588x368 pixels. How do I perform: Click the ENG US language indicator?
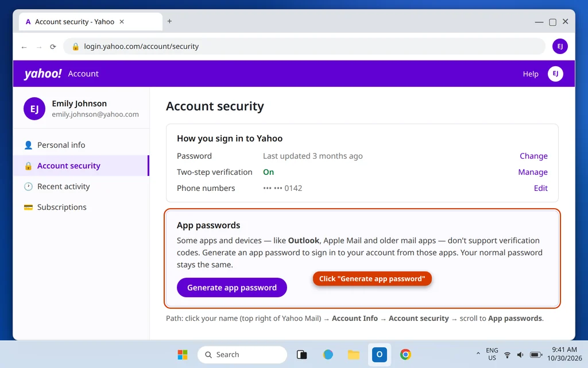(x=492, y=354)
